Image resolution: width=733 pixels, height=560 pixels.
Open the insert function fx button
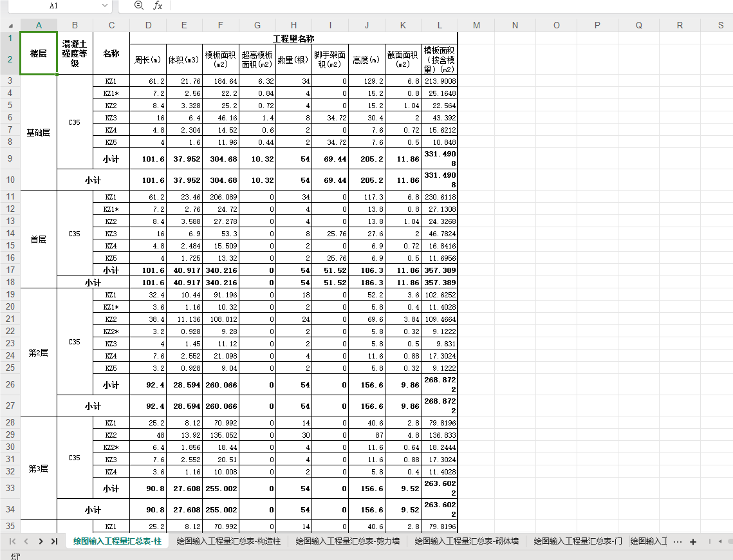click(158, 6)
